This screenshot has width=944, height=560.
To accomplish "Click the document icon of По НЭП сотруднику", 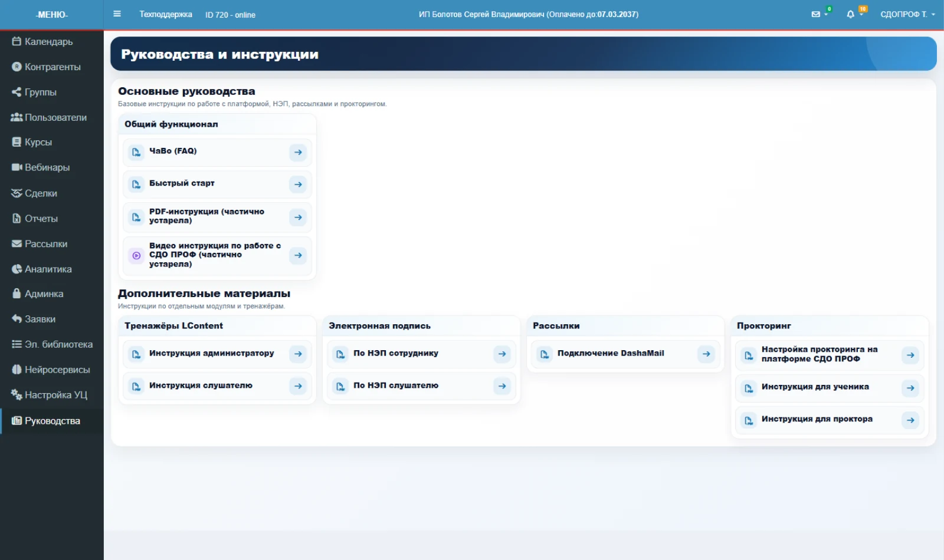I will tap(340, 354).
